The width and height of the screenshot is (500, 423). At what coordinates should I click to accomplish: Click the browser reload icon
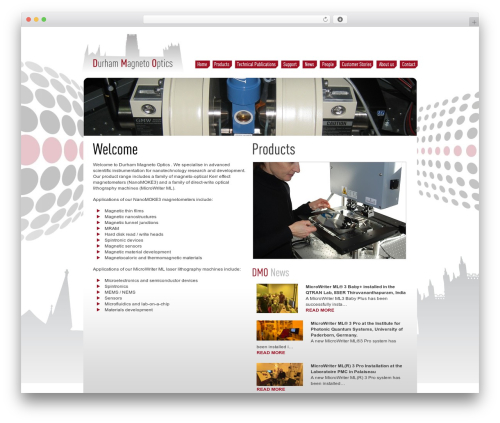(325, 19)
